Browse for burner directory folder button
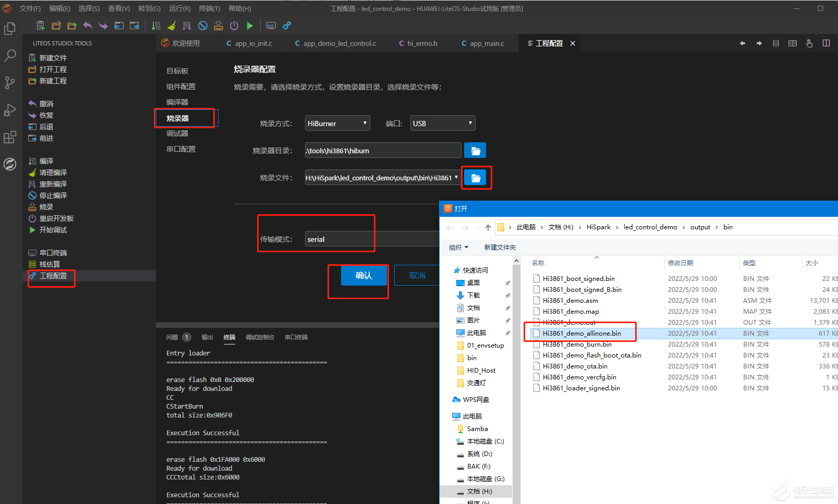This screenshot has height=504, width=838. [x=475, y=151]
